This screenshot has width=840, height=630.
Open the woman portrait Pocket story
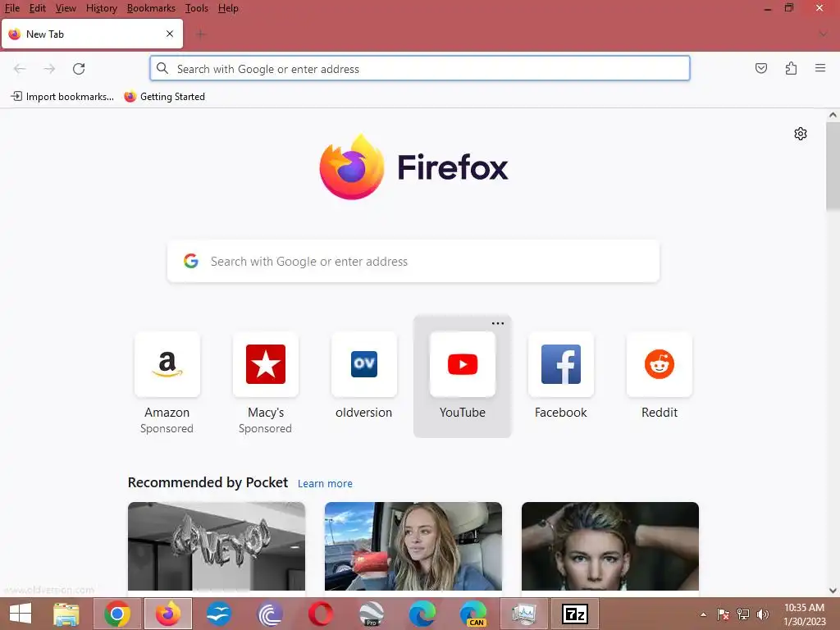click(x=610, y=546)
